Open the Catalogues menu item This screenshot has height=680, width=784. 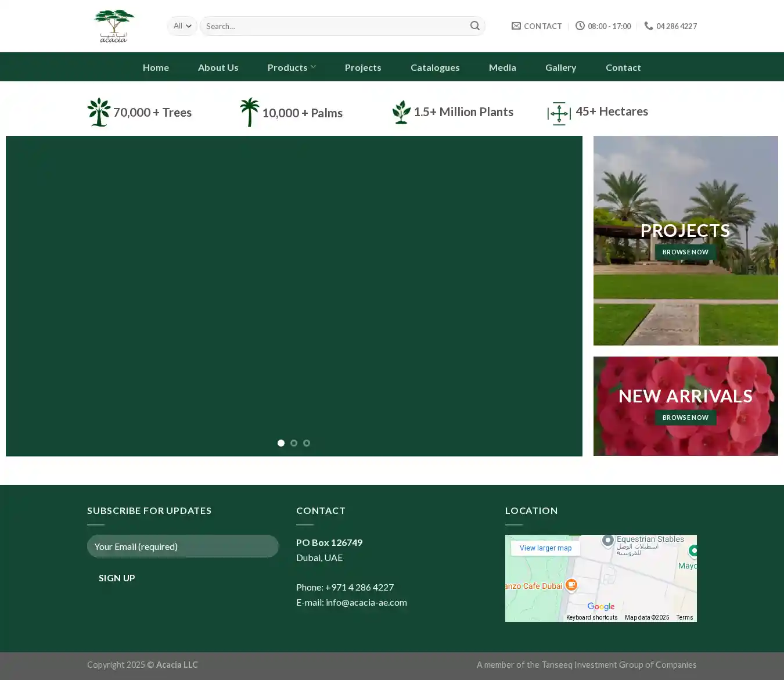coord(435,67)
